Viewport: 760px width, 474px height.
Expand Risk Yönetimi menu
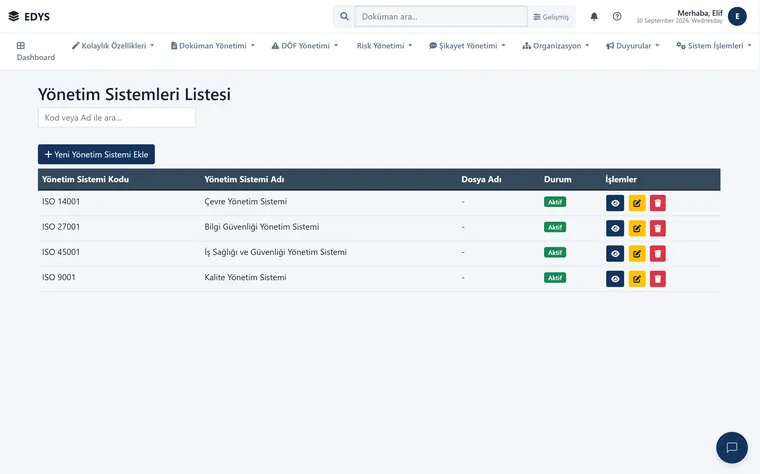coord(384,46)
